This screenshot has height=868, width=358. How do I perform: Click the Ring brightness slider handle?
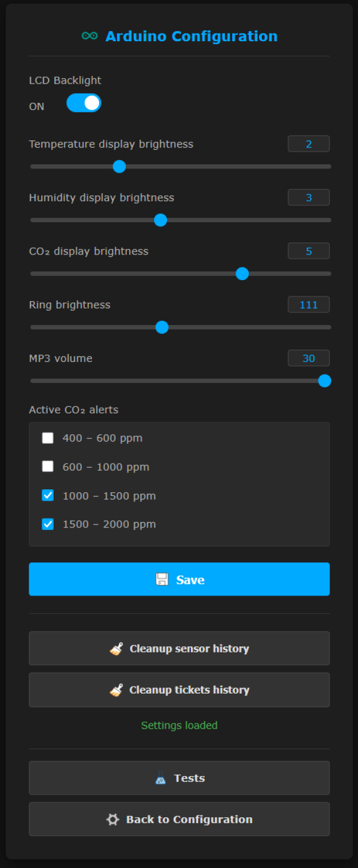162,327
